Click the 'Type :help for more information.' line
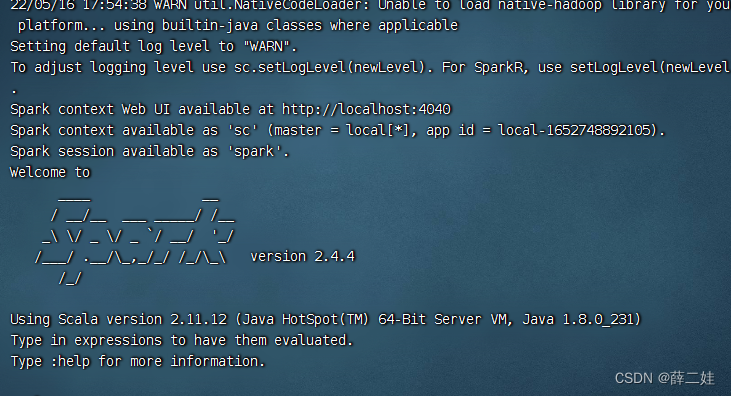Image resolution: width=731 pixels, height=396 pixels. (138, 361)
